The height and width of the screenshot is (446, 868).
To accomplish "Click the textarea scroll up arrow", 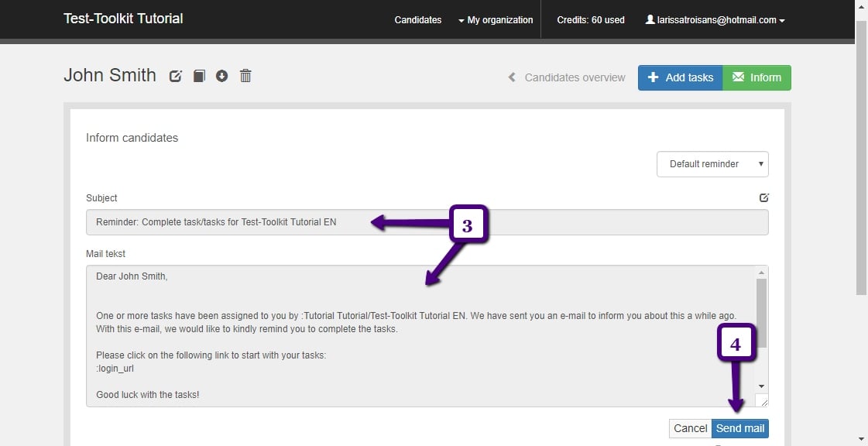I will [x=761, y=273].
